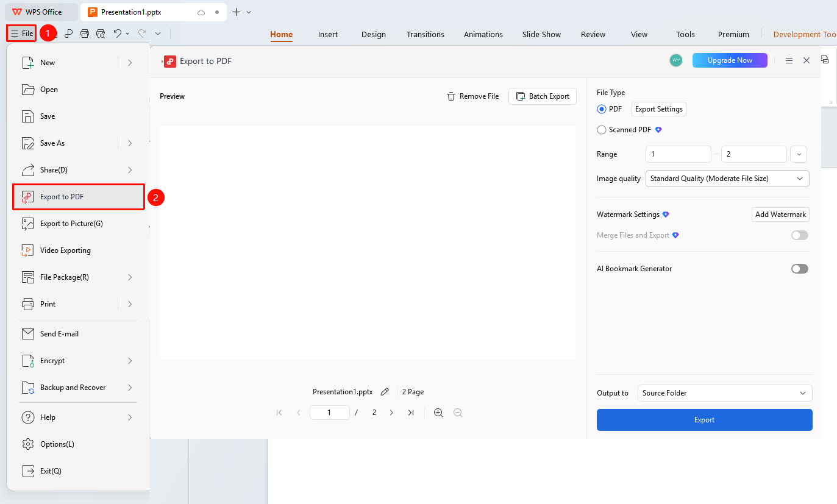Zoom in on the preview
This screenshot has width=837, height=504.
tap(438, 413)
